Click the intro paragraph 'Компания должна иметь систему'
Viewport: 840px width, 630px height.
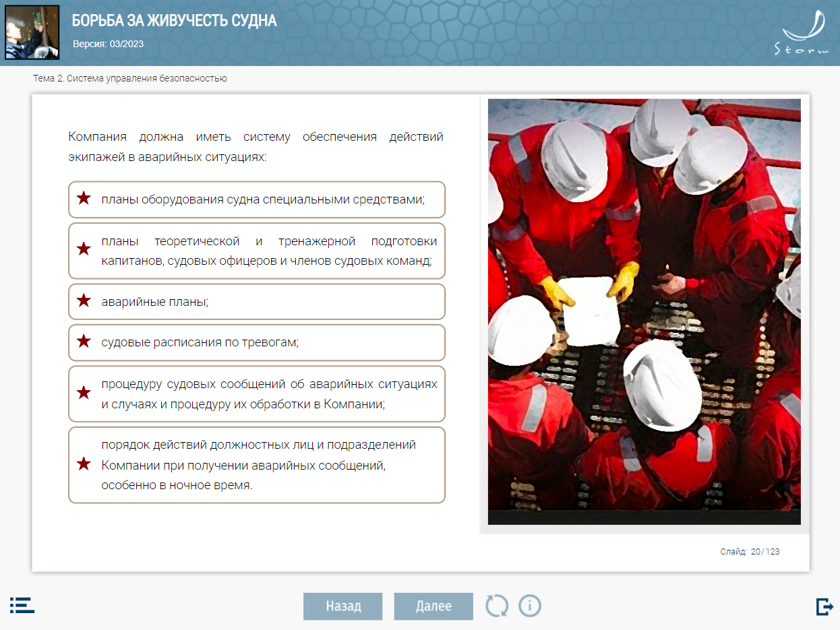(256, 147)
